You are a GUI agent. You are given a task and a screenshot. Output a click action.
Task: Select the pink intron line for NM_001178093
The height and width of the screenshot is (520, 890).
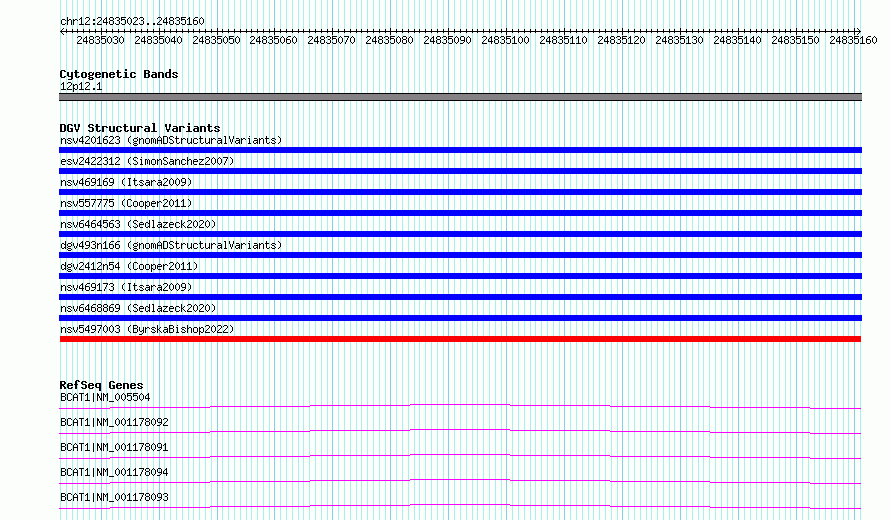pyautogui.click(x=460, y=506)
